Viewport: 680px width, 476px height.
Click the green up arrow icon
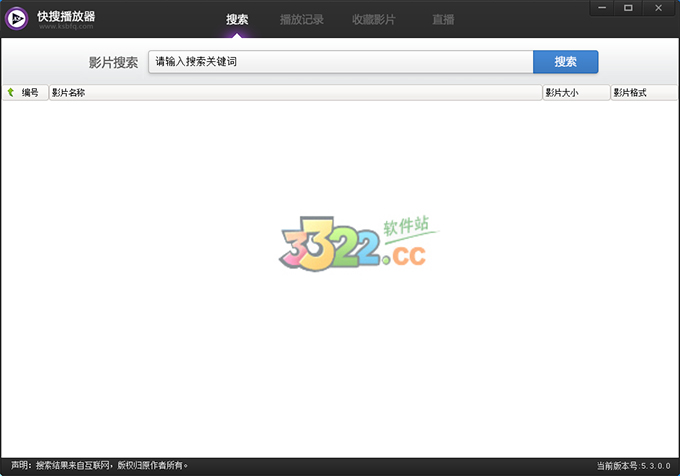click(x=11, y=92)
